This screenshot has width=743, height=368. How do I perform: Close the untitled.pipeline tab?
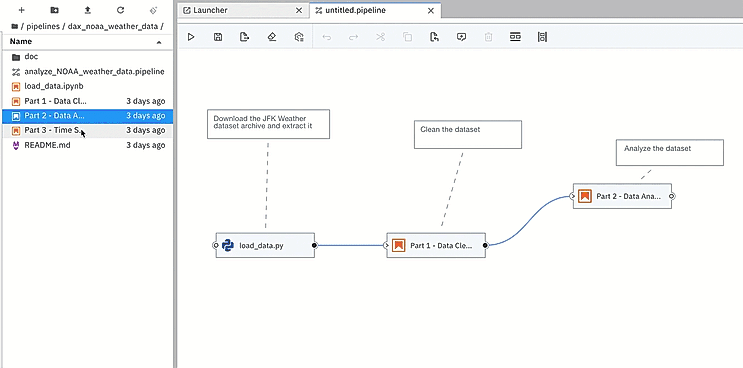coord(431,10)
